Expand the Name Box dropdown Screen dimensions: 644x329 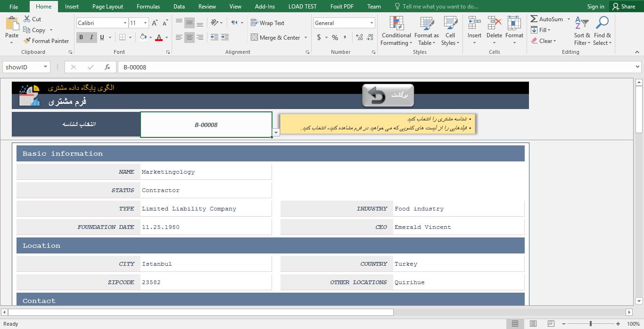point(46,67)
